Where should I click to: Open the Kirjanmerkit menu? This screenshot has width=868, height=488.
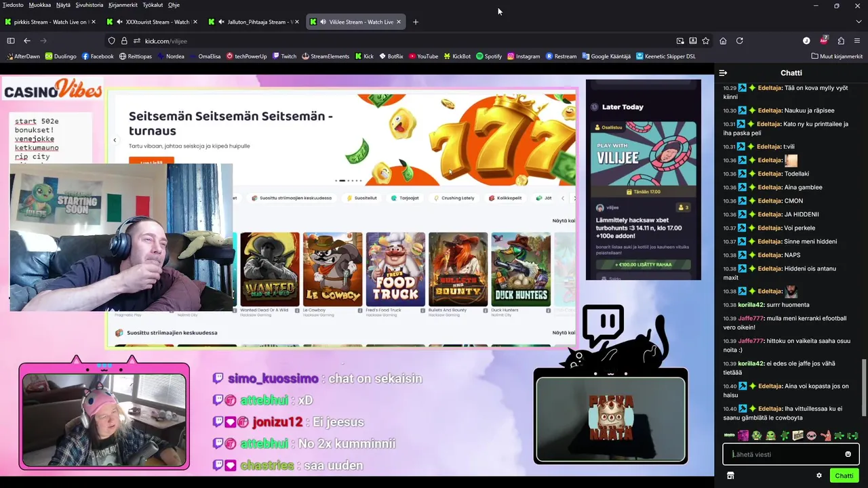[123, 5]
